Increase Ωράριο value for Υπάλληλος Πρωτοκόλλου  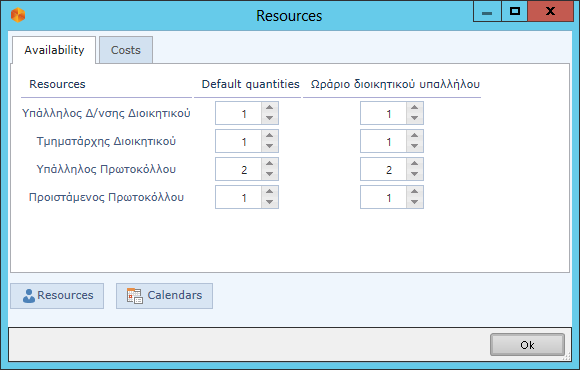click(415, 164)
